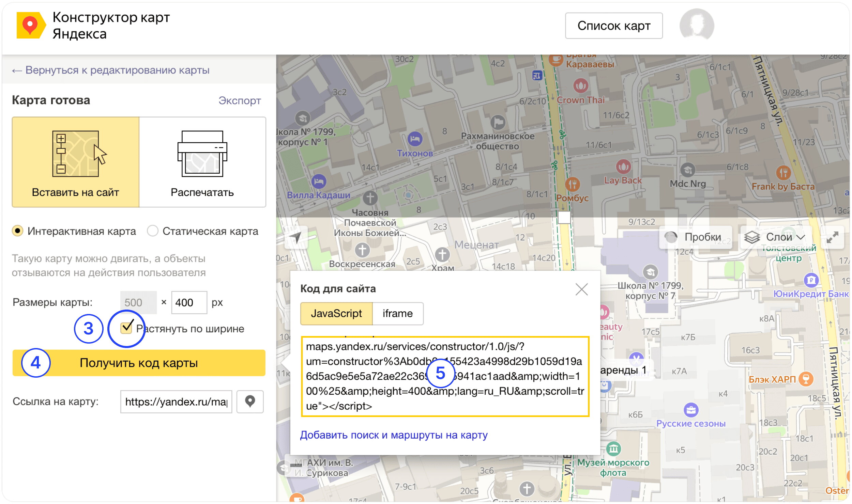Click 'Вернуться к редактированию карты' link
Viewport: 852px width, 504px height.
[111, 70]
